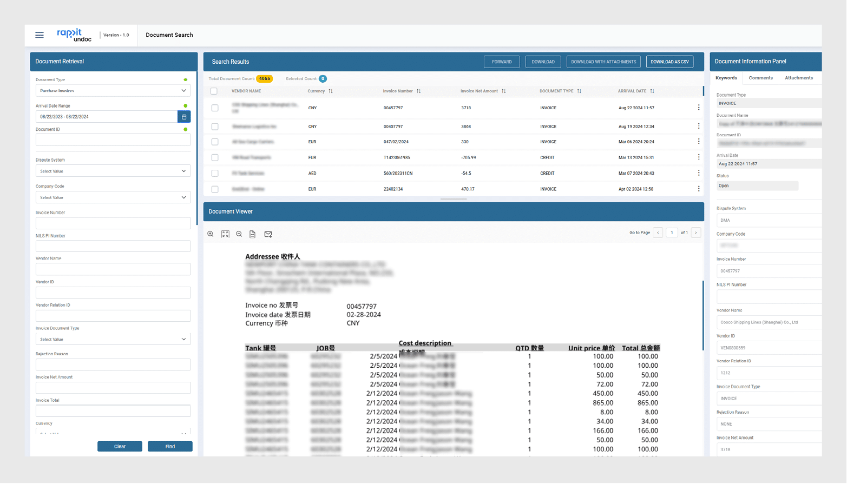Screen dimensions: 847x504
Task: Click the document page icon in viewer toolbar
Action: point(253,234)
